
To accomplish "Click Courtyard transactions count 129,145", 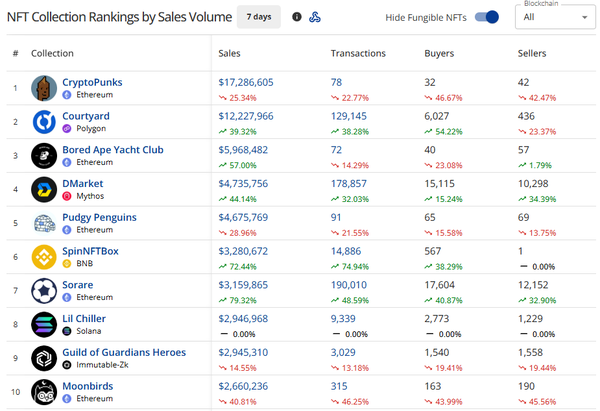I will point(349,116).
